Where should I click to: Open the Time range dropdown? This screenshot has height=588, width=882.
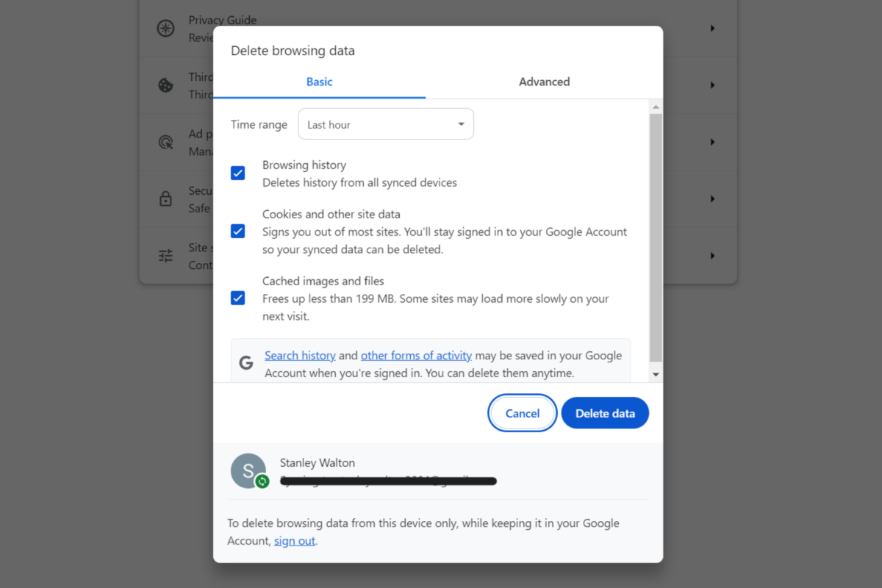coord(385,123)
